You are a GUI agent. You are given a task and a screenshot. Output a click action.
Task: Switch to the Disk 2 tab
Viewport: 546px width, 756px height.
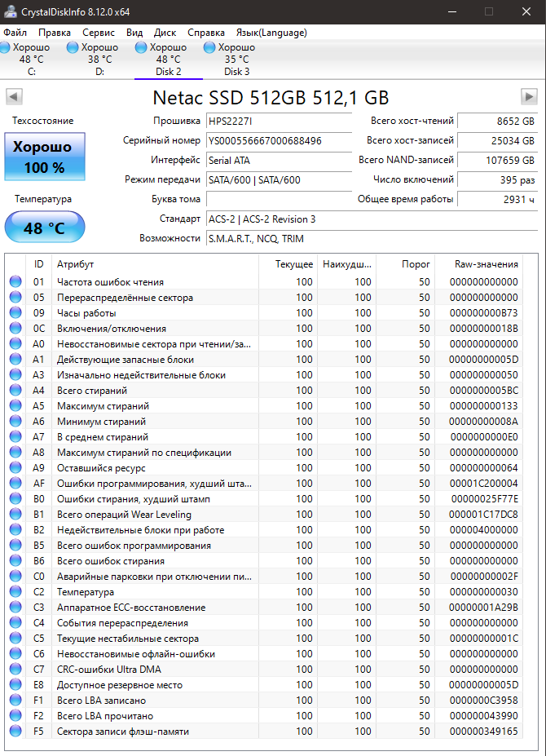(x=168, y=60)
